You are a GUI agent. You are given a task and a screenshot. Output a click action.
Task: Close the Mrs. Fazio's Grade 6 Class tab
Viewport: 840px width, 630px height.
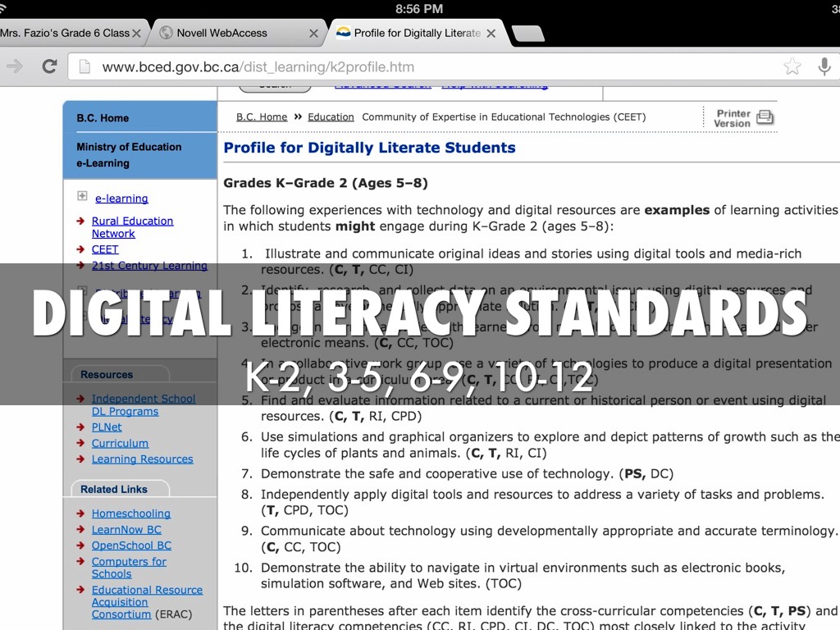tap(136, 34)
